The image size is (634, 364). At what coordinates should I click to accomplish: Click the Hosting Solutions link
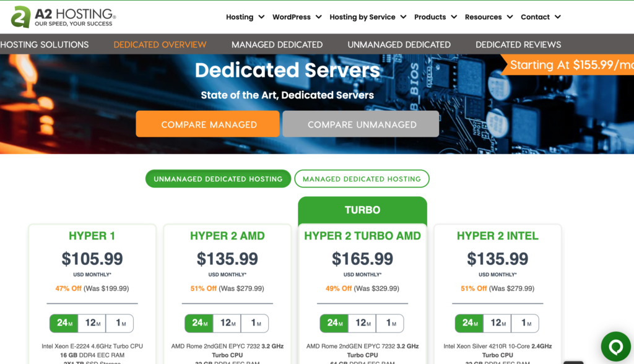[x=43, y=44]
